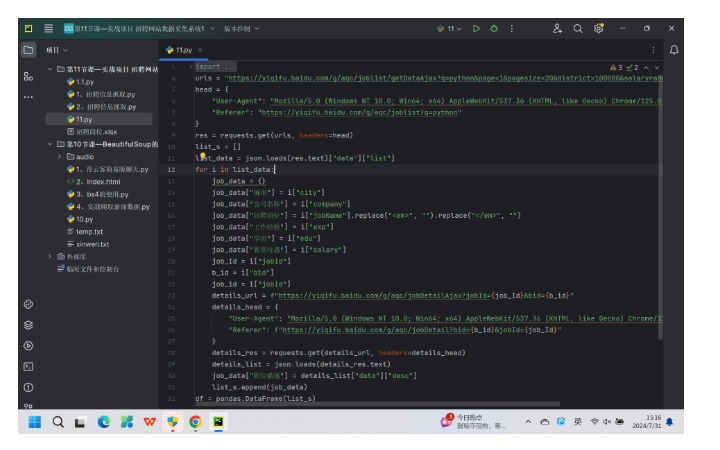Open xinwen.txt file

88,244
